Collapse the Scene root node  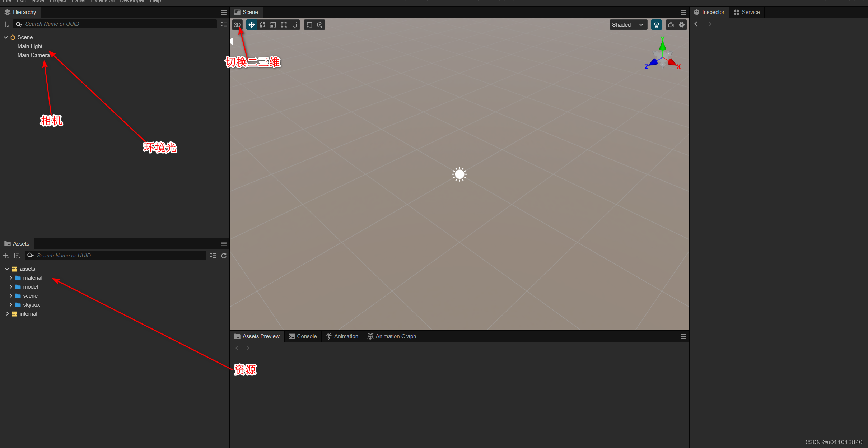click(6, 37)
